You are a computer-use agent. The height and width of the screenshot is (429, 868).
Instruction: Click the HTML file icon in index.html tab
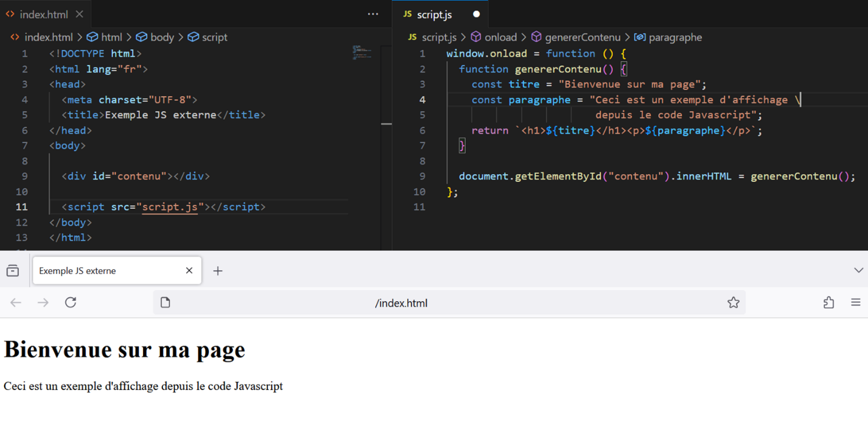10,15
